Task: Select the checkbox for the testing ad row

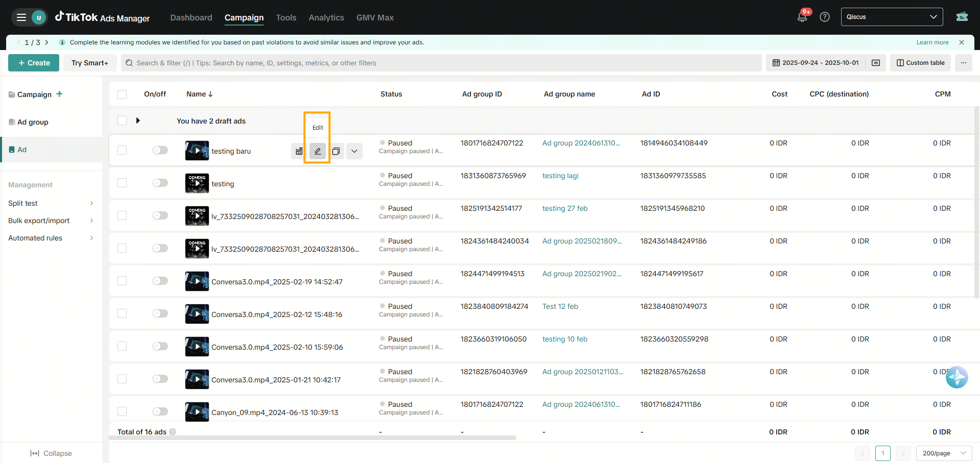Action: tap(122, 183)
